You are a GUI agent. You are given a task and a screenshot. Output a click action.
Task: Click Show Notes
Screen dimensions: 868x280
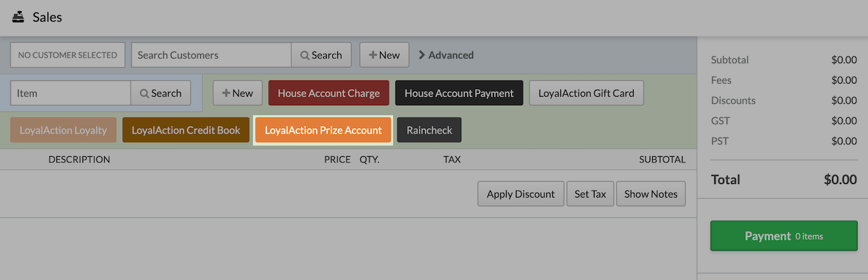[651, 194]
